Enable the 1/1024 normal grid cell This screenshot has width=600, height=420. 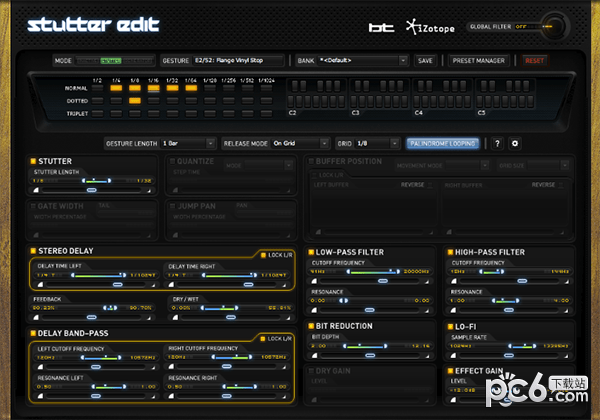(x=266, y=88)
